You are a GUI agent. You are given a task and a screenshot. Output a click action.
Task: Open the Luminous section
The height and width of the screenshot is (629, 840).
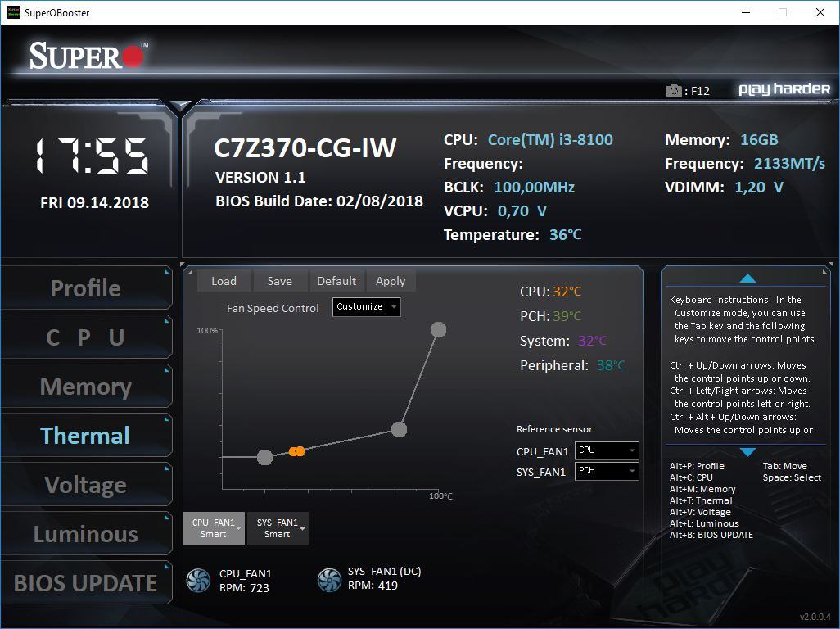point(86,534)
